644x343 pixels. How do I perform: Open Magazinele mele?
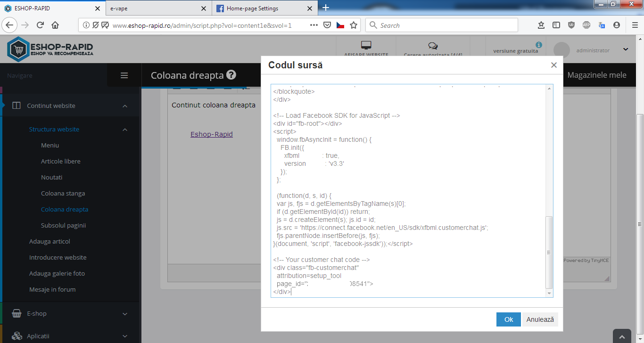click(x=597, y=75)
